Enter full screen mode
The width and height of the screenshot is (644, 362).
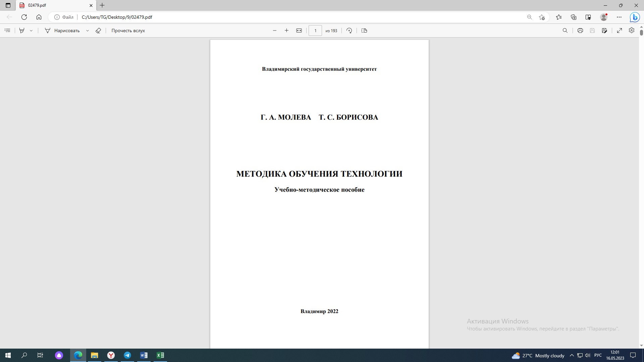(620, 31)
